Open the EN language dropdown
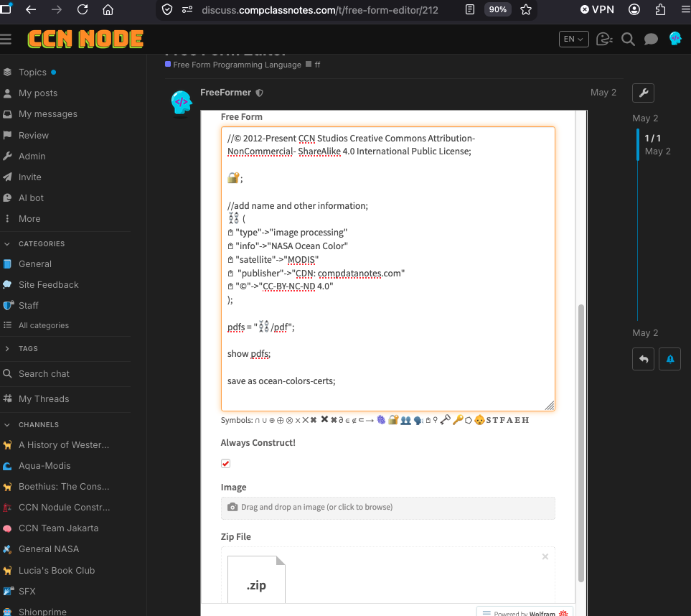The width and height of the screenshot is (691, 616). (573, 39)
